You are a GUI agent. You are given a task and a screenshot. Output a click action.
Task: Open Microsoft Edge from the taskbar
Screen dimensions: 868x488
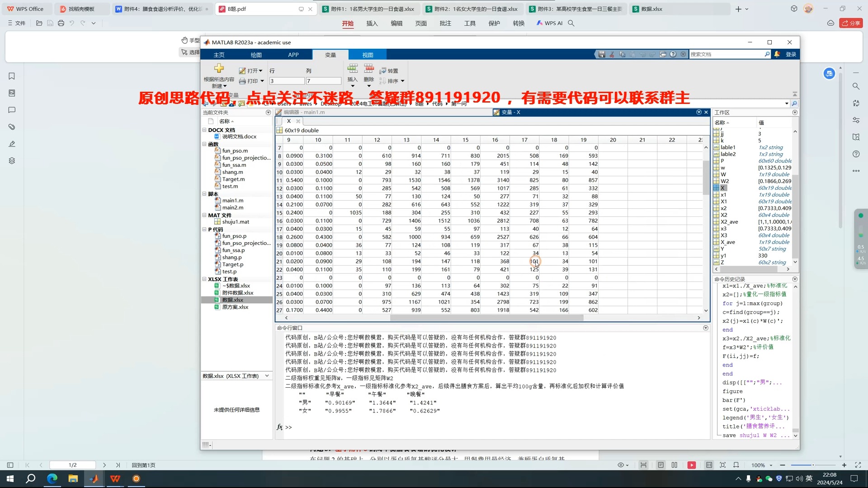click(x=52, y=479)
